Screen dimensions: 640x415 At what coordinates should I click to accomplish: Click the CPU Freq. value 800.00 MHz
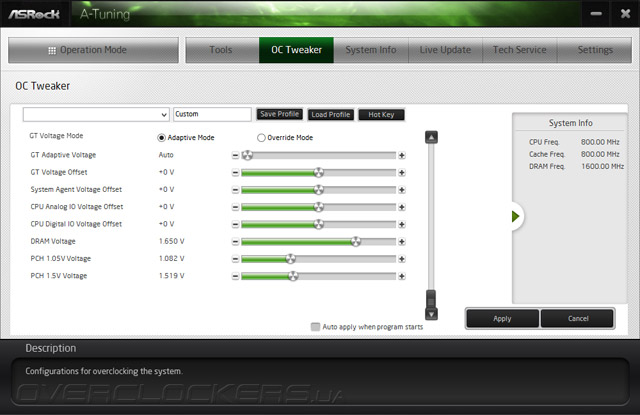600,142
